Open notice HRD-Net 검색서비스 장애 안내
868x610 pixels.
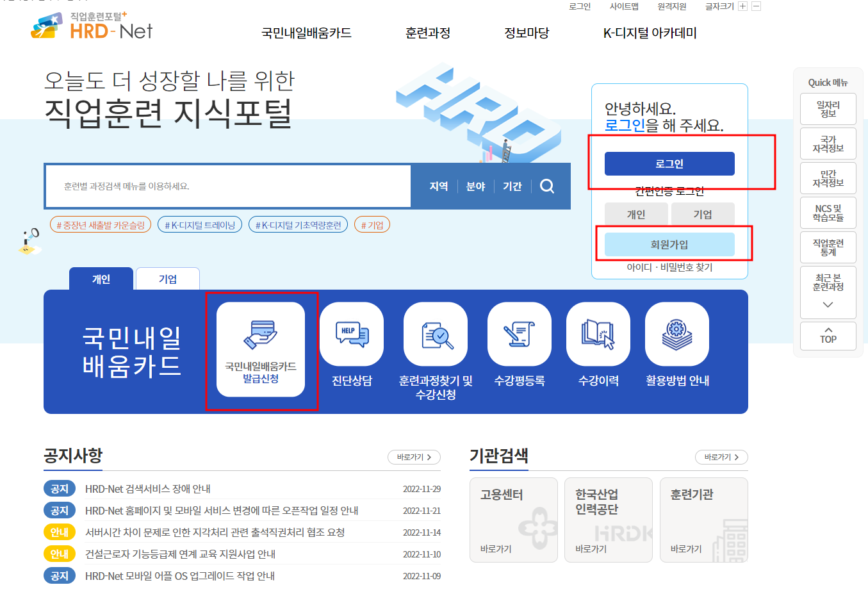pyautogui.click(x=148, y=489)
